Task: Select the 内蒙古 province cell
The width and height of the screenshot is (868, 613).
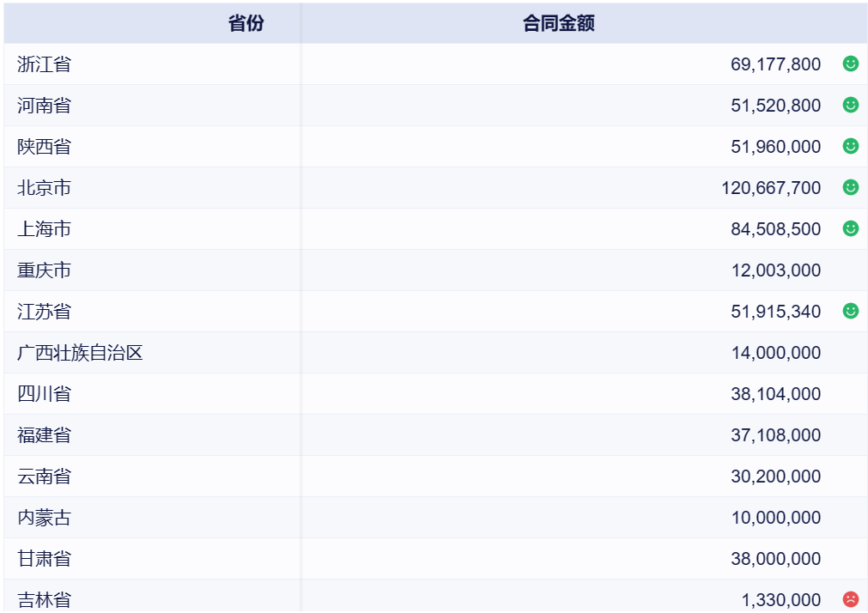Action: (45, 518)
